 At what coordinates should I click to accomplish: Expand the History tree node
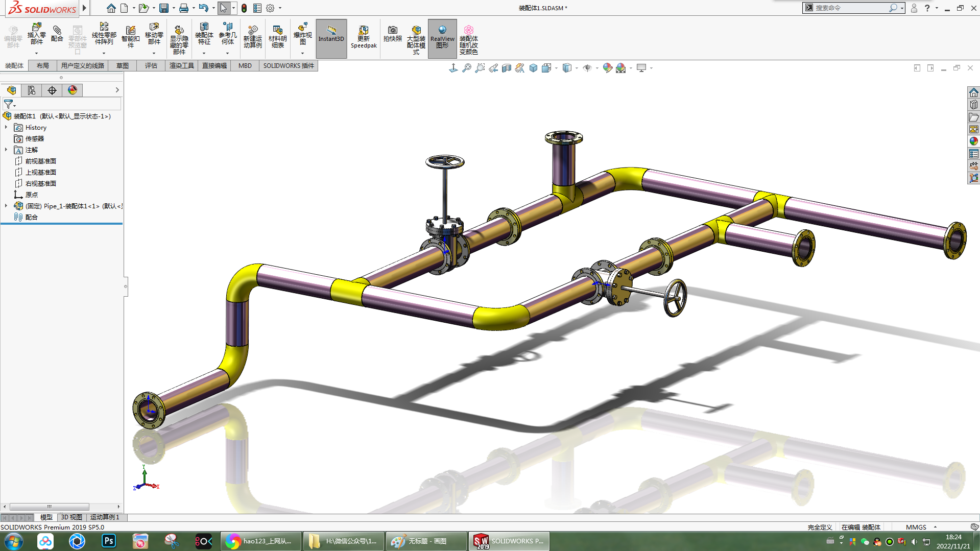[x=6, y=127]
